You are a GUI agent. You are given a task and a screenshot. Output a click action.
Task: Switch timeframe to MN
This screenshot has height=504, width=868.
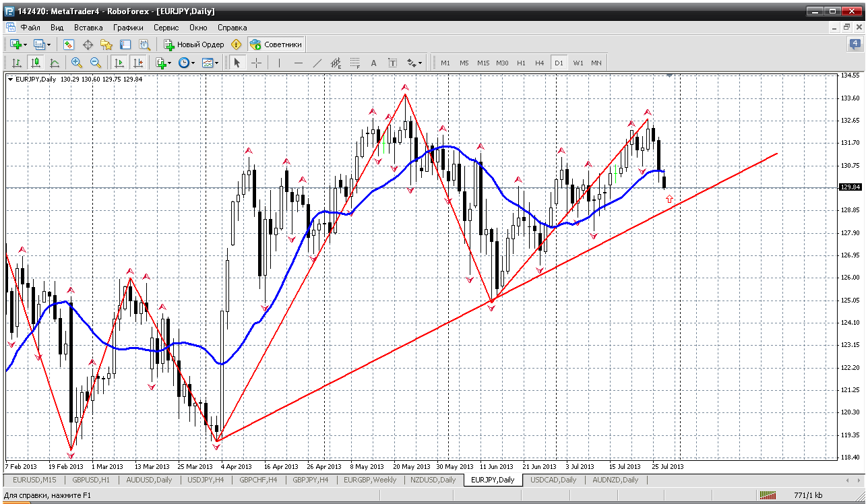596,63
